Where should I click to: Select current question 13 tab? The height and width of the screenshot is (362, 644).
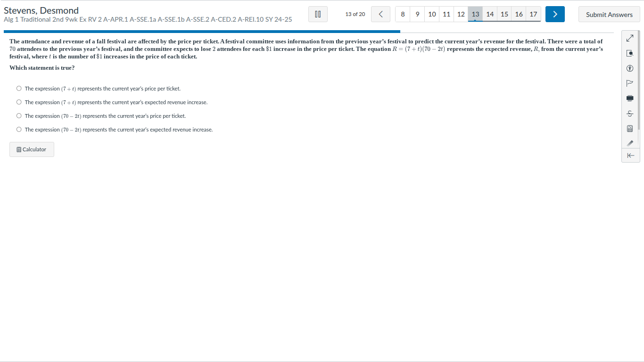click(475, 14)
